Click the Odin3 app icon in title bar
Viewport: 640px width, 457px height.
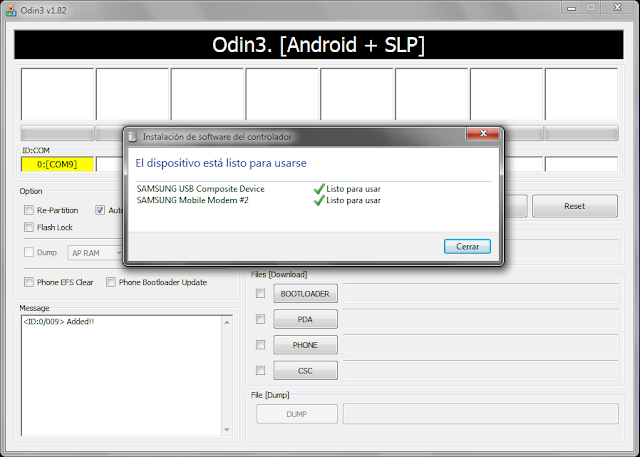coord(11,10)
